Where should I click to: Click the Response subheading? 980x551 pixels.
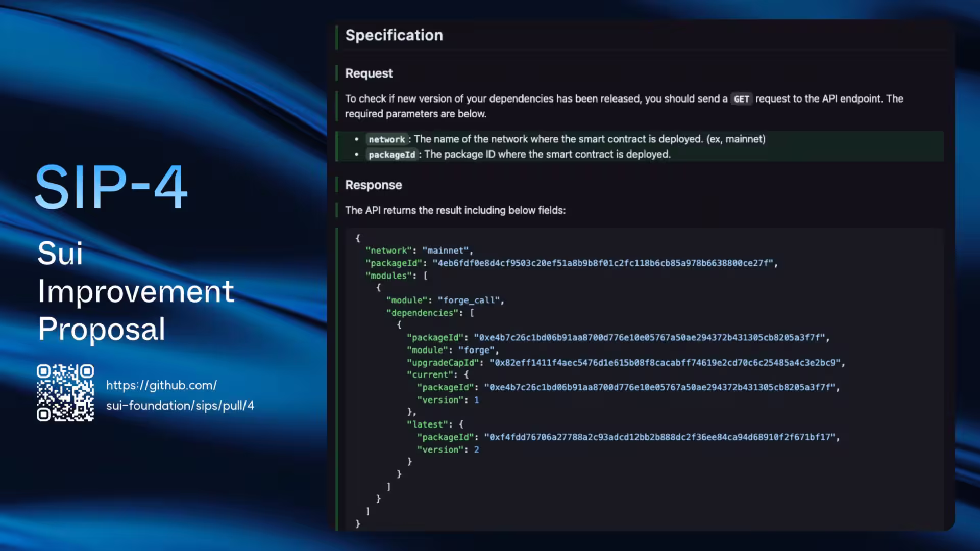(373, 185)
